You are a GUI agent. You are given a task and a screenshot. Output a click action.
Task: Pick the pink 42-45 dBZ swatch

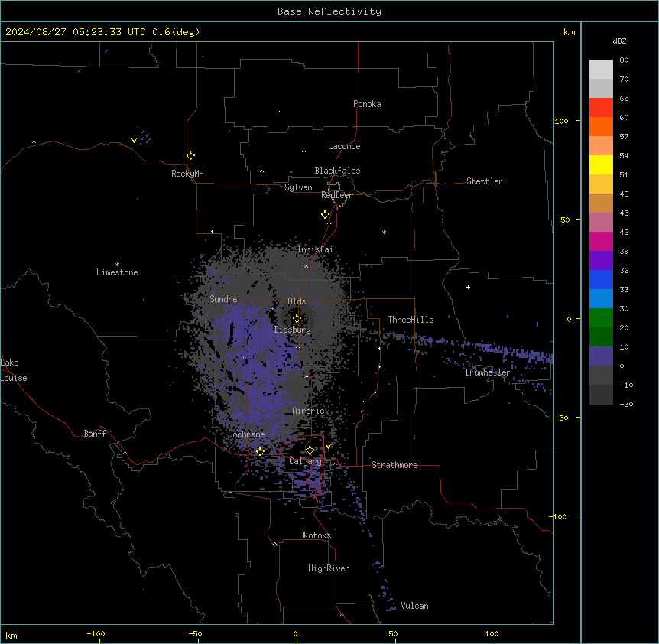click(601, 223)
